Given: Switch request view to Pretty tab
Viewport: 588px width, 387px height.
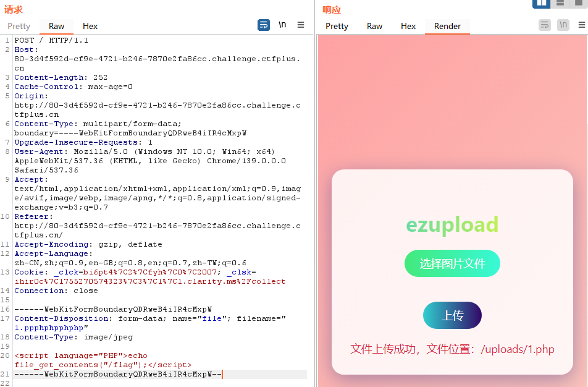Looking at the screenshot, I should click(x=19, y=27).
